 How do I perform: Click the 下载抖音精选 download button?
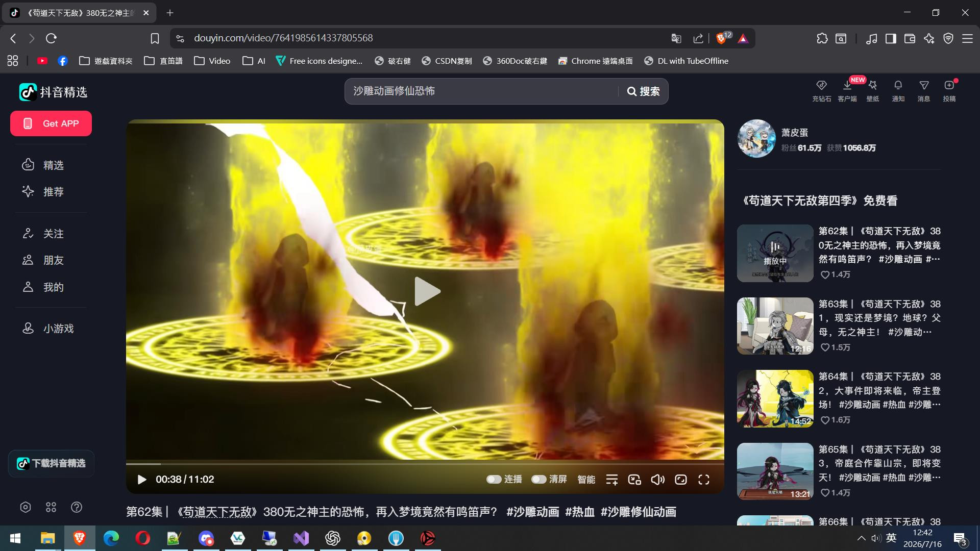(51, 463)
